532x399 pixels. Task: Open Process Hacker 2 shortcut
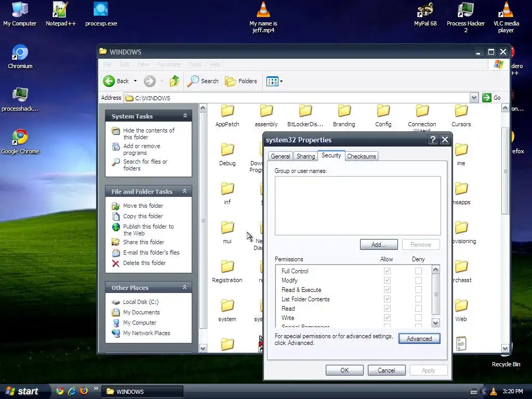tap(465, 17)
